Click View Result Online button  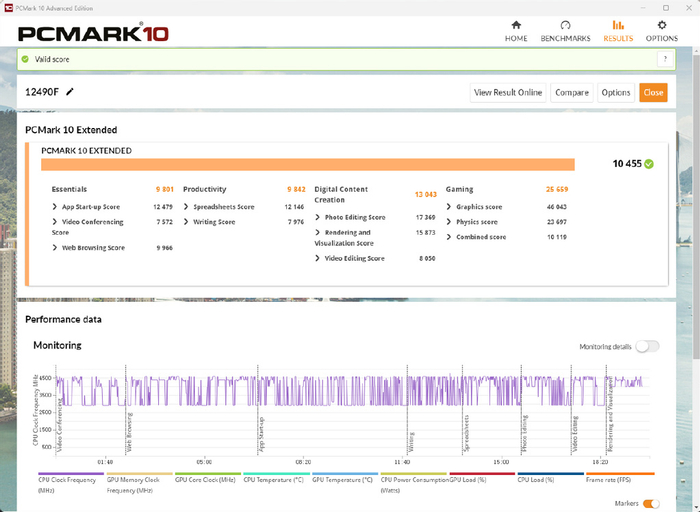coord(508,92)
